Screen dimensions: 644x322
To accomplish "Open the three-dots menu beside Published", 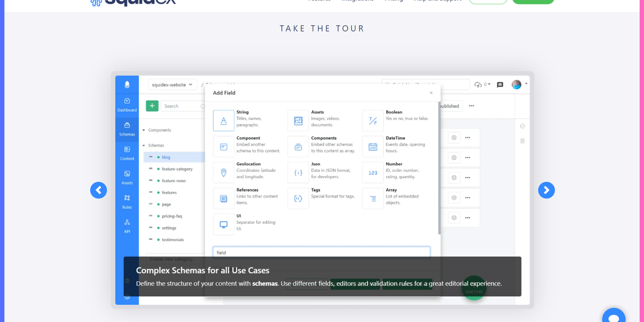I will [x=471, y=106].
